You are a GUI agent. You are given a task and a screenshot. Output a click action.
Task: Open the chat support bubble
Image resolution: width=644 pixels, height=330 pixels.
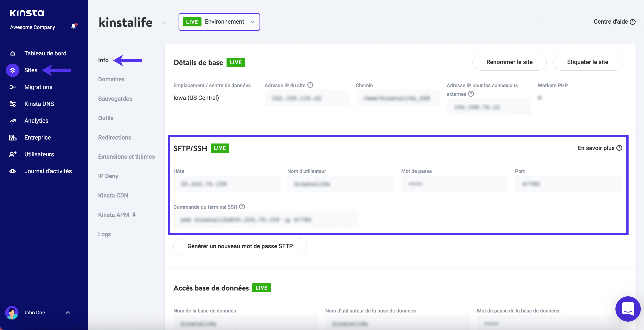click(628, 309)
